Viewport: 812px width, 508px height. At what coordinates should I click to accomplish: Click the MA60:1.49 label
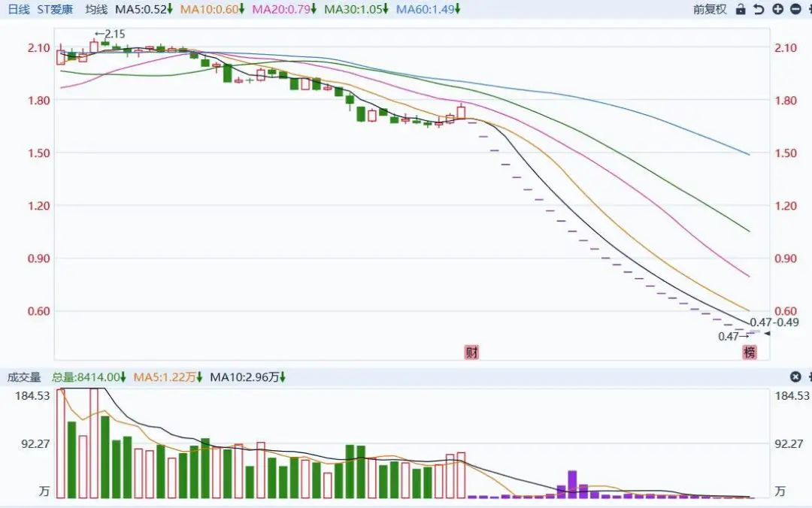pyautogui.click(x=428, y=9)
